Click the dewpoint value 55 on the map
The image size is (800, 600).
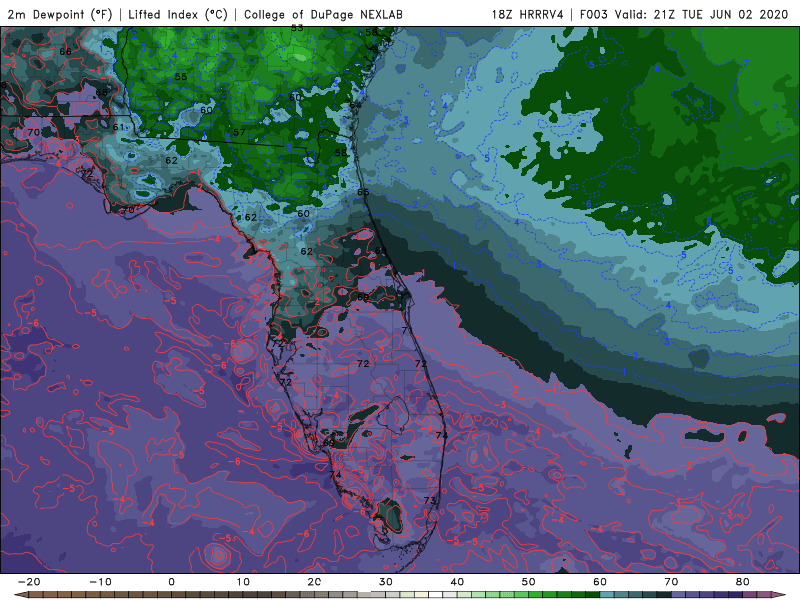point(181,77)
